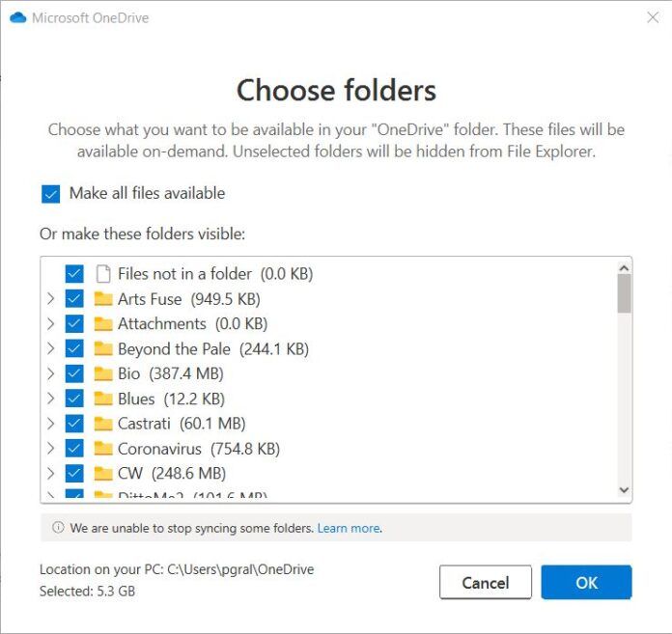Click the info icon in the sync warning
672x634 pixels.
click(x=58, y=528)
